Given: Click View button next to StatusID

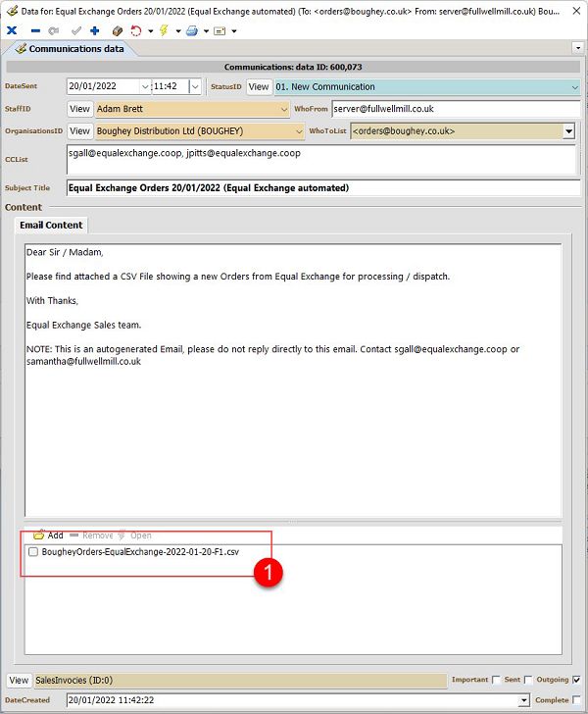Looking at the screenshot, I should coord(259,86).
